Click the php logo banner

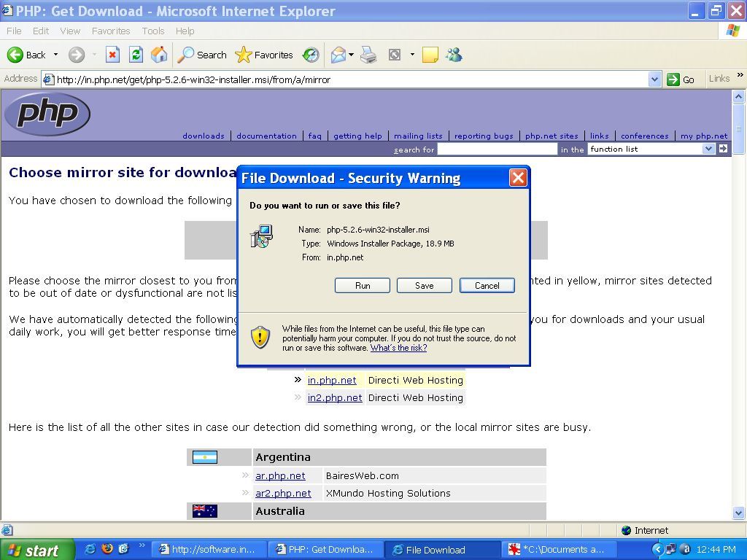coord(47,114)
